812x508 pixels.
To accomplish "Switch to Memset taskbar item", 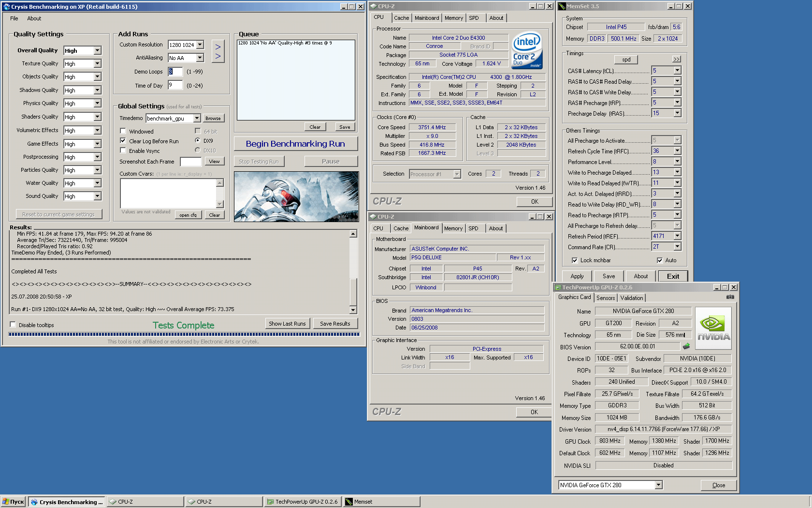I will [x=381, y=502].
